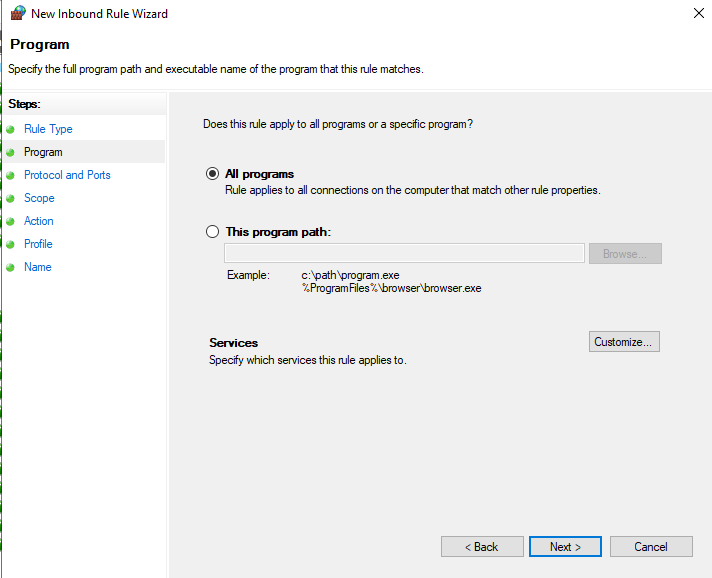Image resolution: width=712 pixels, height=578 pixels.
Task: Click the green bullet beside Profile
Action: pos(11,244)
